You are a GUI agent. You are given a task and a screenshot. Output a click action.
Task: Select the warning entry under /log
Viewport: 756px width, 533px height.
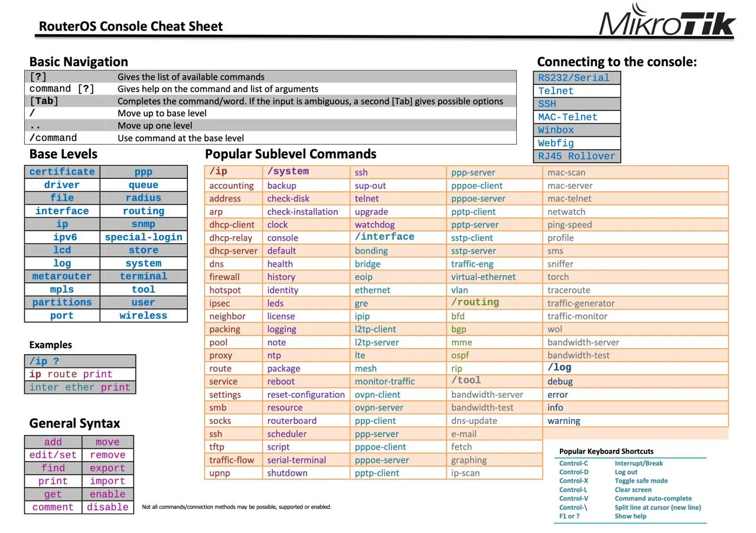click(x=563, y=421)
